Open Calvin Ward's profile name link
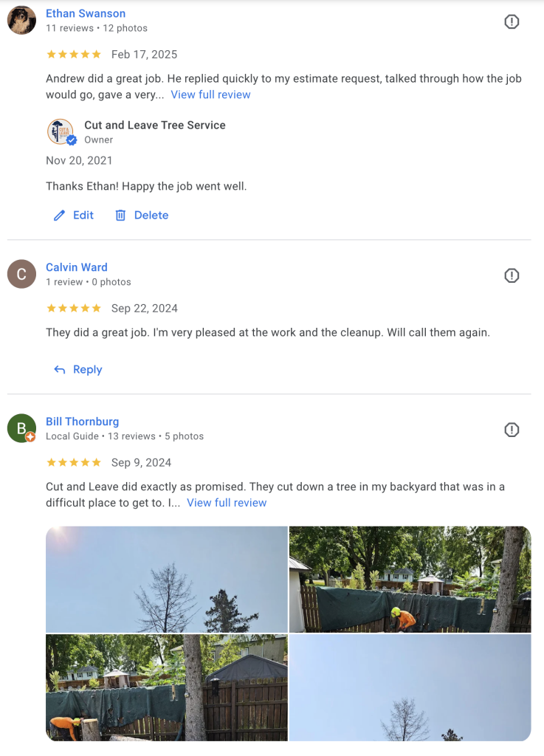This screenshot has width=544, height=756. click(77, 267)
